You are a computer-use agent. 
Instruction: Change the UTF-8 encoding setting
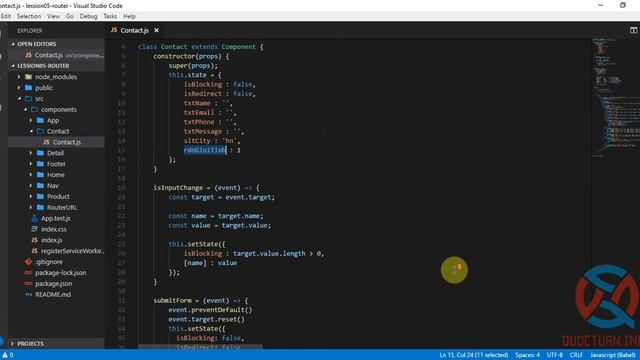coord(555,355)
